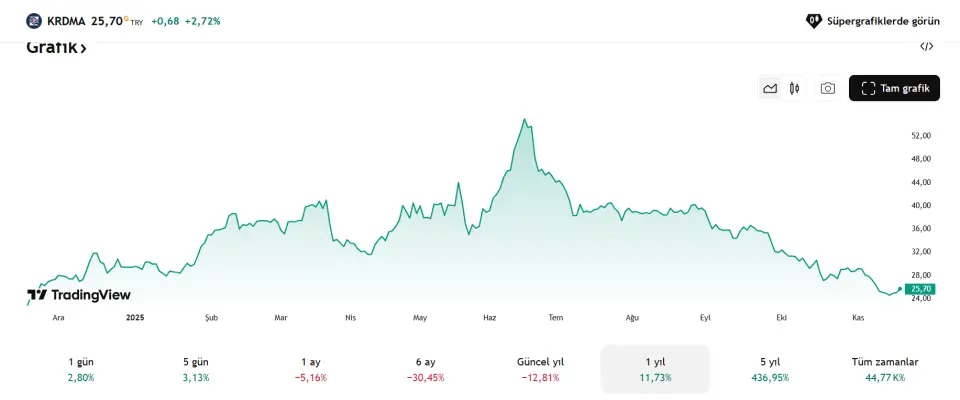
Task: Open the embed code icon
Action: coord(927,46)
